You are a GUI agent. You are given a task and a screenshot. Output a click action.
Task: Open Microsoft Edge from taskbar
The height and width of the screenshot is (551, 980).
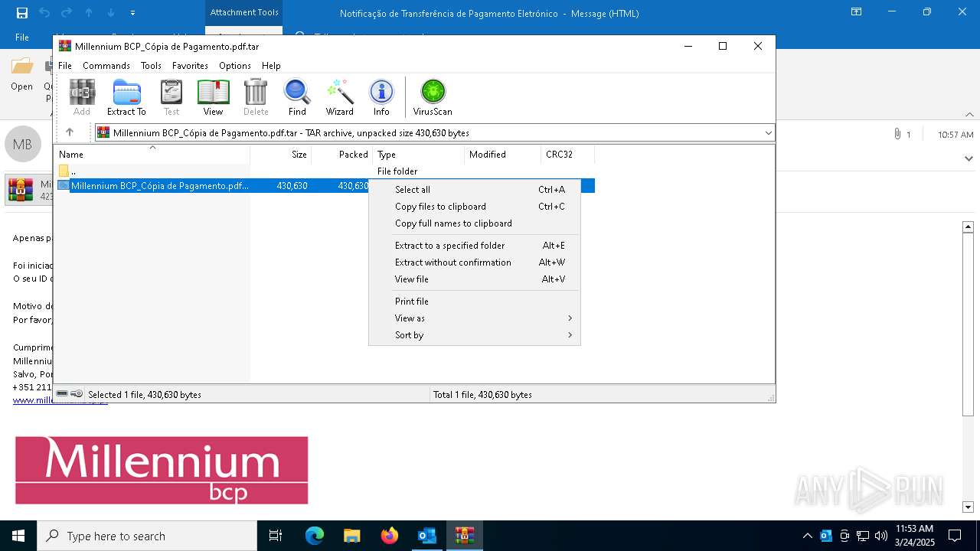[315, 536]
